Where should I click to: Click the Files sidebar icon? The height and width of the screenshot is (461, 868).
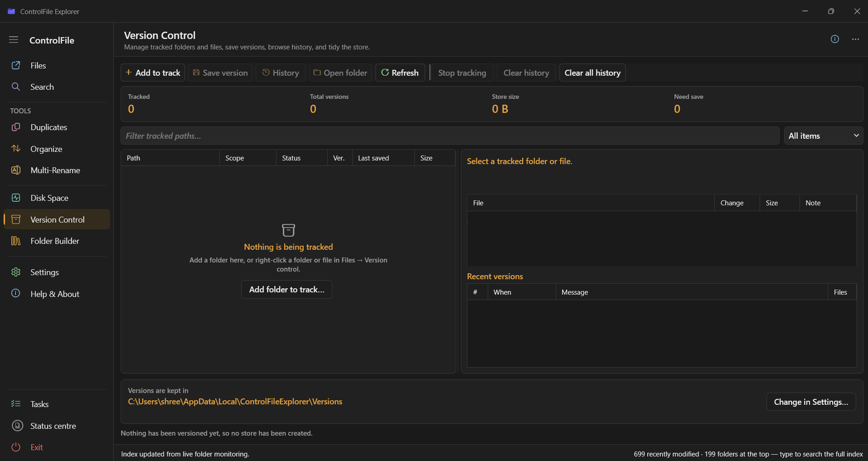coord(16,65)
